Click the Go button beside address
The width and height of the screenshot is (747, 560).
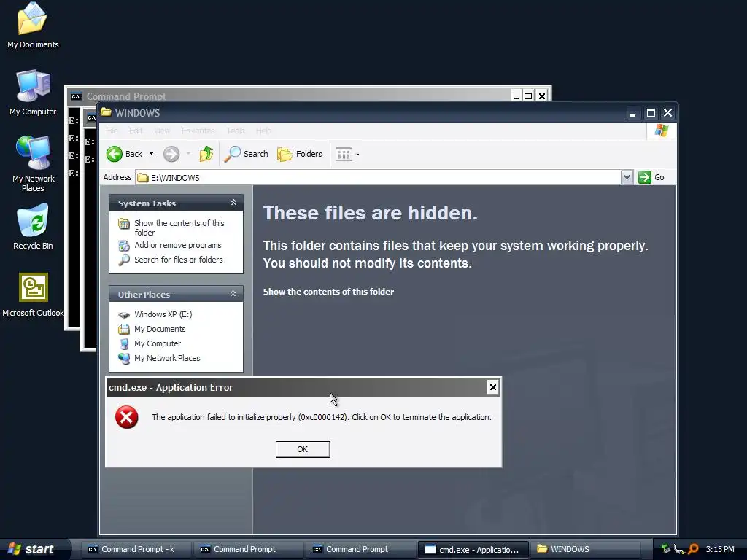point(651,177)
